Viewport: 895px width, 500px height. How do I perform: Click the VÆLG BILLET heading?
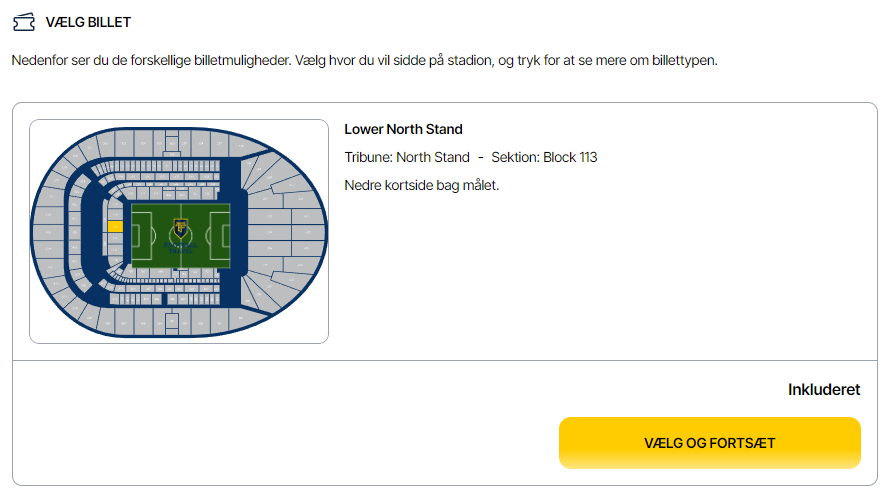click(88, 22)
